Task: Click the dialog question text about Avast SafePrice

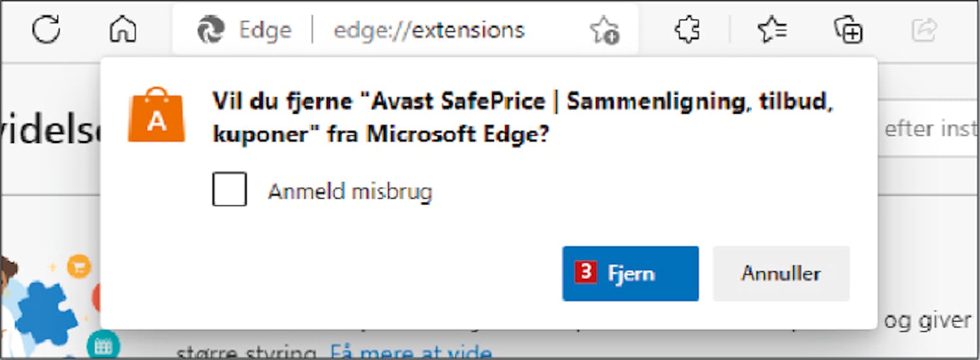Action: click(524, 118)
